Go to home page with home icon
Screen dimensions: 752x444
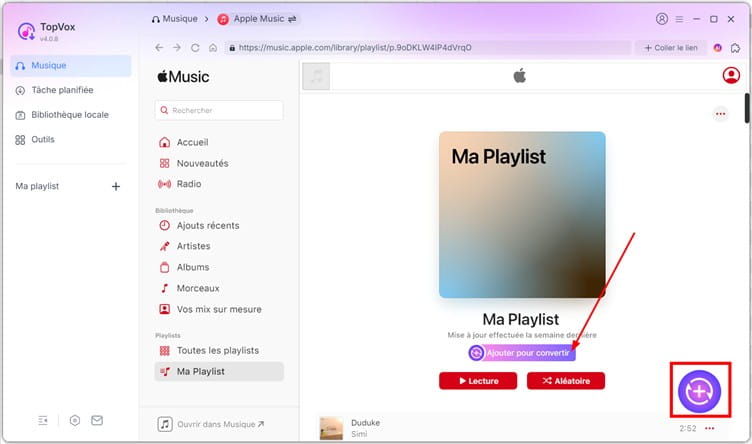pos(213,47)
